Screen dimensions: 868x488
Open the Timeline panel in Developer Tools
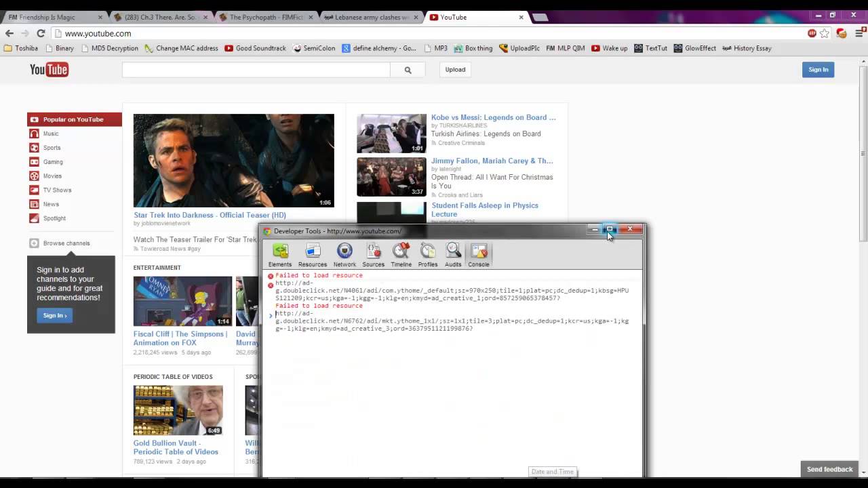point(401,255)
